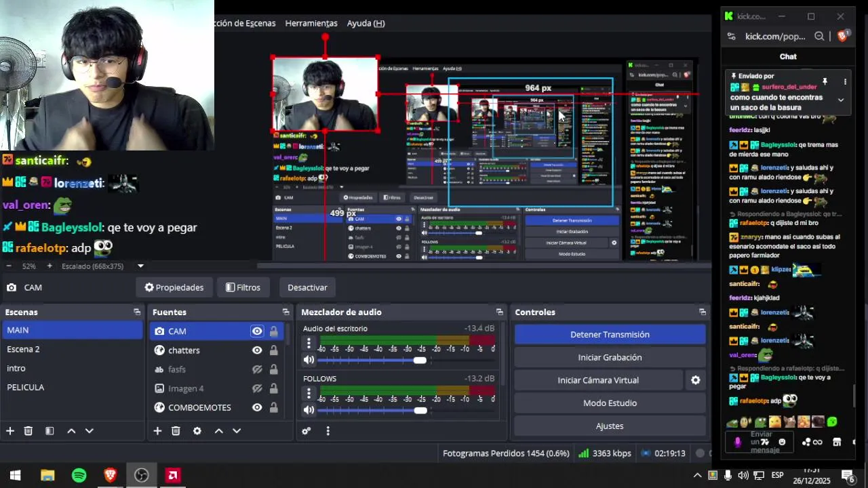Open Herramientas menu
Viewport: 868px width, 488px height.
(311, 23)
